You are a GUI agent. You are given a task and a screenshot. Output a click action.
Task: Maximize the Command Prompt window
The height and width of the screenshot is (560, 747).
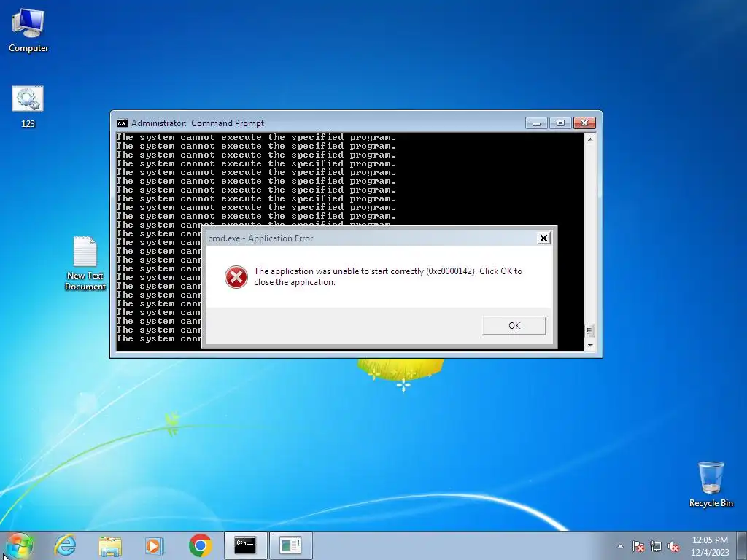(560, 123)
